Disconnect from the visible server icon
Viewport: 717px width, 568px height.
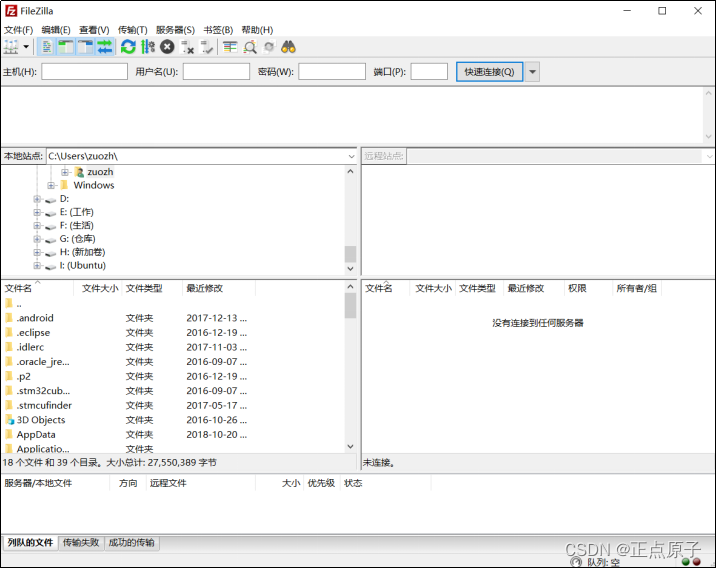click(187, 47)
